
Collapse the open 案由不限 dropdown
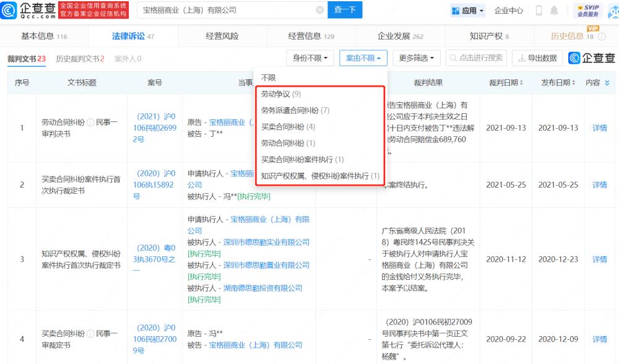tap(365, 57)
